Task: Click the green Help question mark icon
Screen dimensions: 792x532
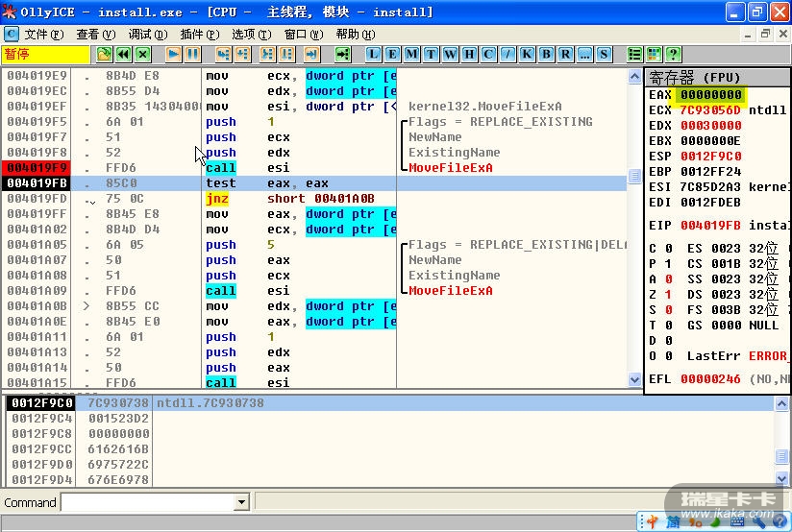Action: pyautogui.click(x=672, y=54)
